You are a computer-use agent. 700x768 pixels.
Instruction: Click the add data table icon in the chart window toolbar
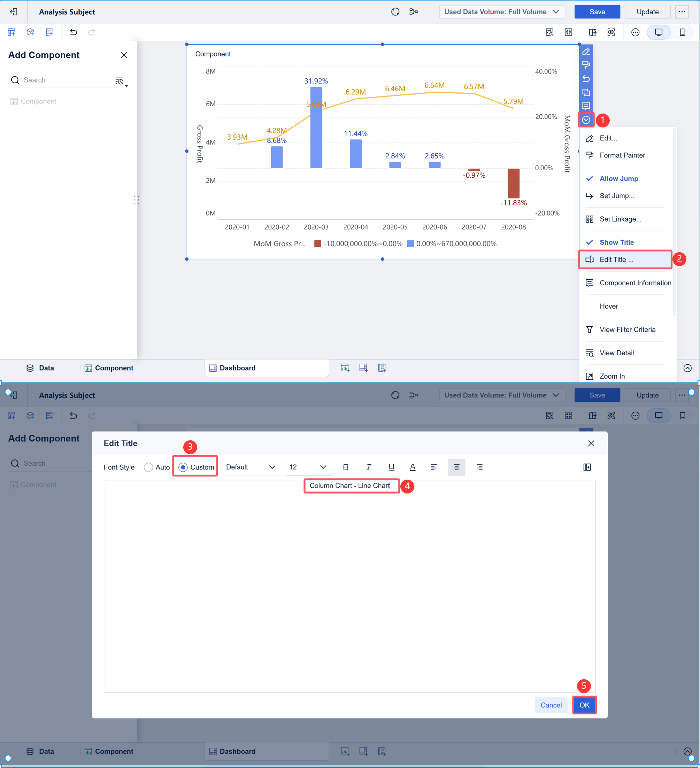tap(11, 32)
